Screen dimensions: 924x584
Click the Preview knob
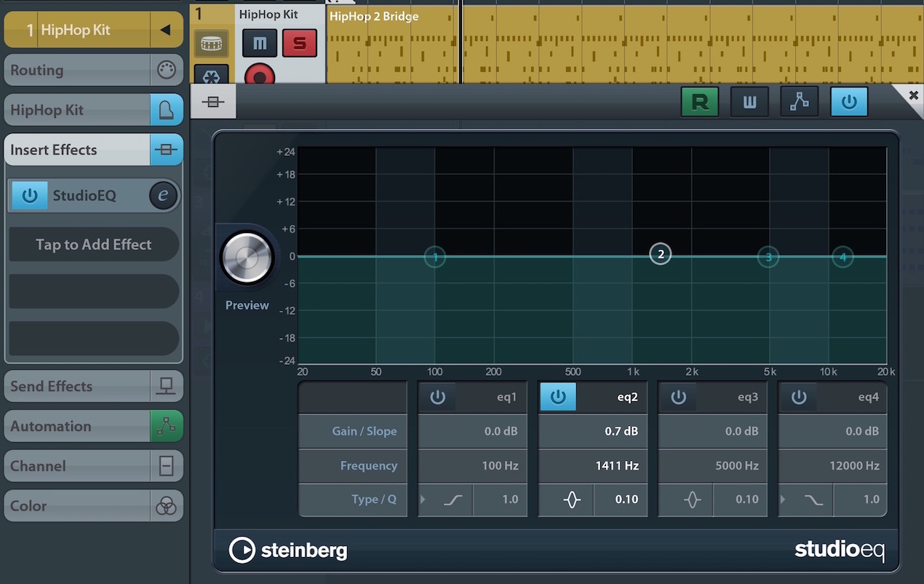point(247,258)
